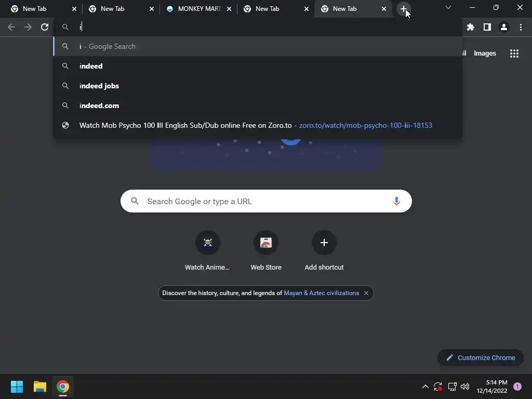Screen dimensions: 532x399
Task: Show hidden system tray icons
Action: 425,387
